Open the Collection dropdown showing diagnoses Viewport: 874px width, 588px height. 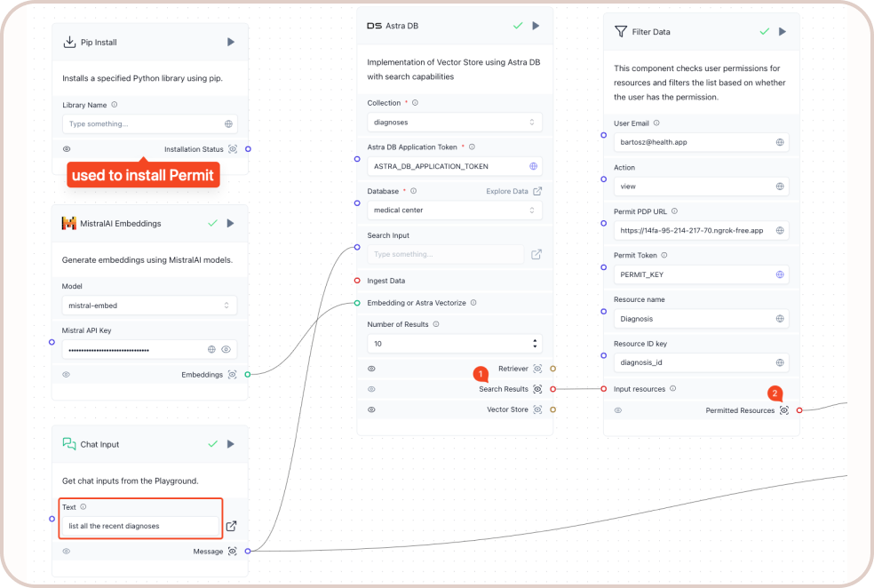pos(454,122)
